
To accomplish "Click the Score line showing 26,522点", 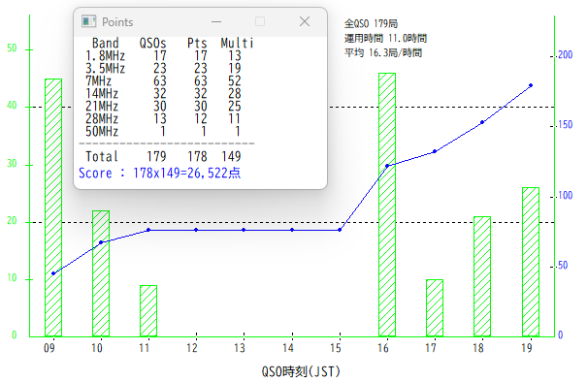I will [160, 173].
